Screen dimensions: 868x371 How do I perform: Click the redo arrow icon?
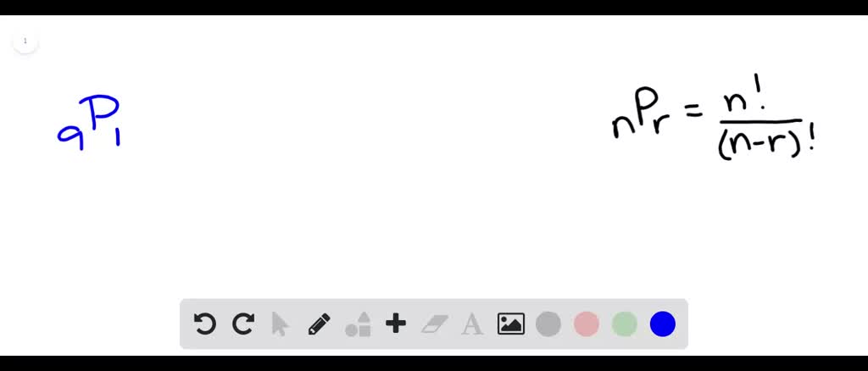[x=243, y=324]
